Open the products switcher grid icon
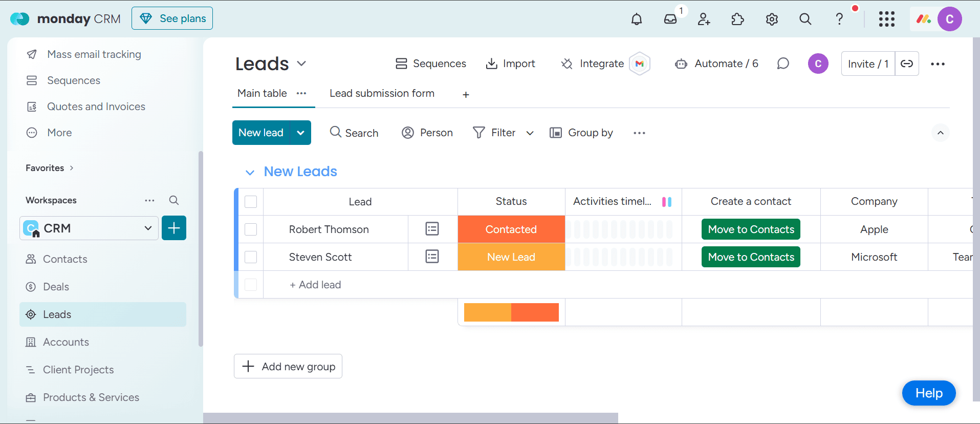 coord(886,19)
